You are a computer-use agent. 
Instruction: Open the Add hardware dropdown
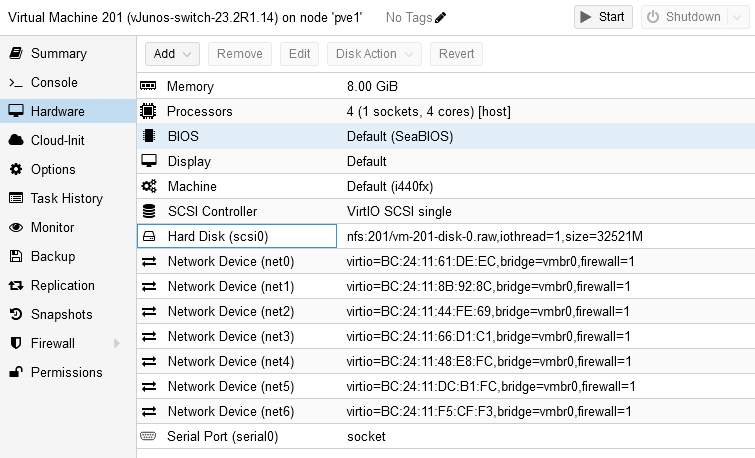tap(172, 54)
